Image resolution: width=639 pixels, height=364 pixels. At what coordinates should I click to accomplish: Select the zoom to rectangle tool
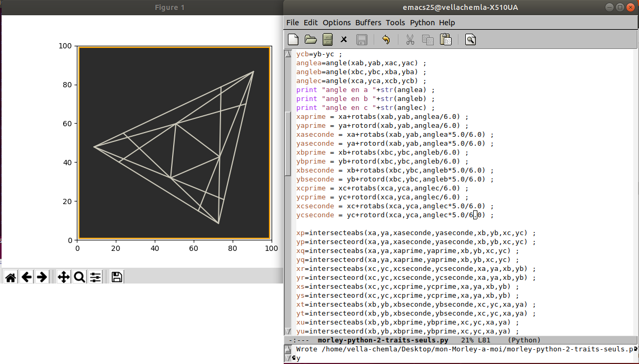pyautogui.click(x=79, y=277)
